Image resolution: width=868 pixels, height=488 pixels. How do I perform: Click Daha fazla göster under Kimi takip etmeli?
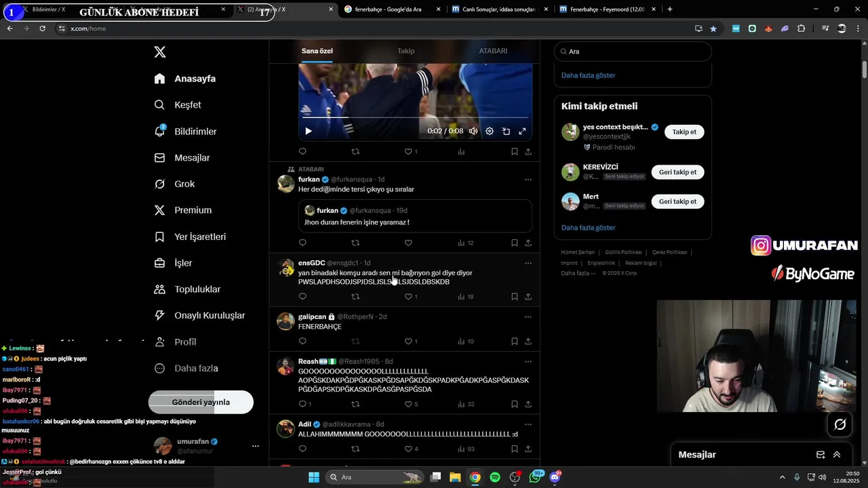pyautogui.click(x=588, y=228)
